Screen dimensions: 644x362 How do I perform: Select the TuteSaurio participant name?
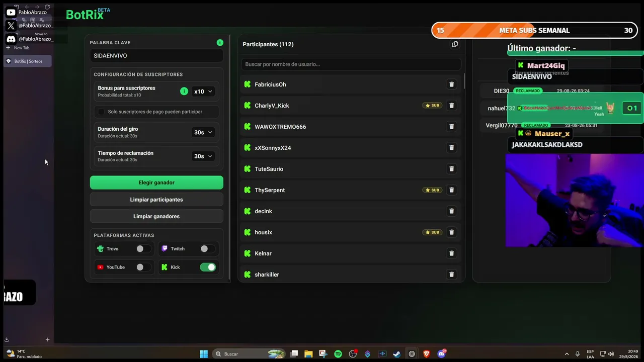tap(269, 169)
